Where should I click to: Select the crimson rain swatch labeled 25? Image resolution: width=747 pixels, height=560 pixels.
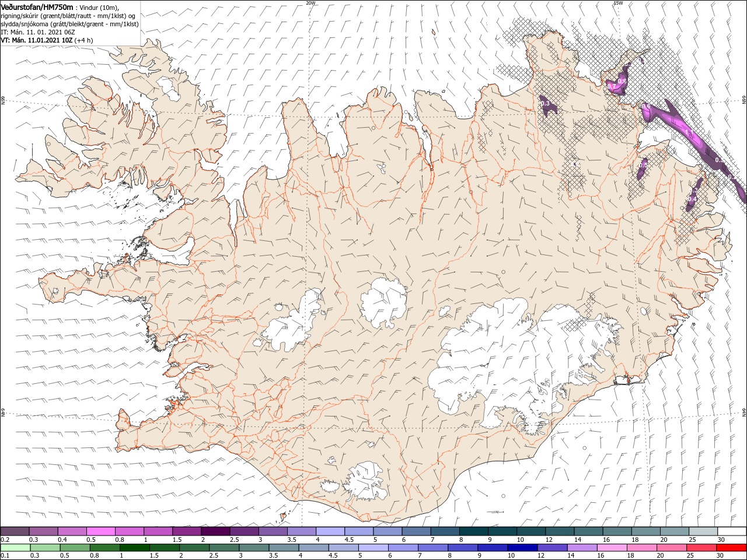(702, 548)
